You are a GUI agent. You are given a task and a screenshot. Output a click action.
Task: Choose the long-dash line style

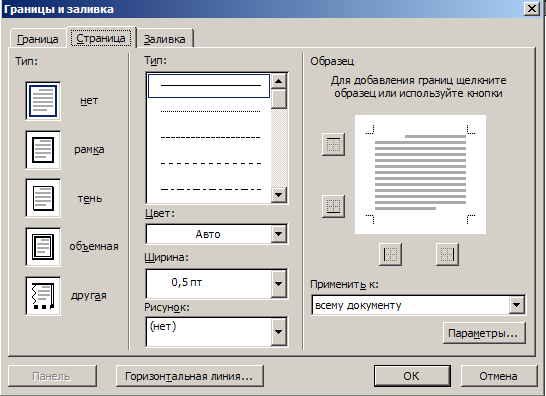pyautogui.click(x=210, y=163)
